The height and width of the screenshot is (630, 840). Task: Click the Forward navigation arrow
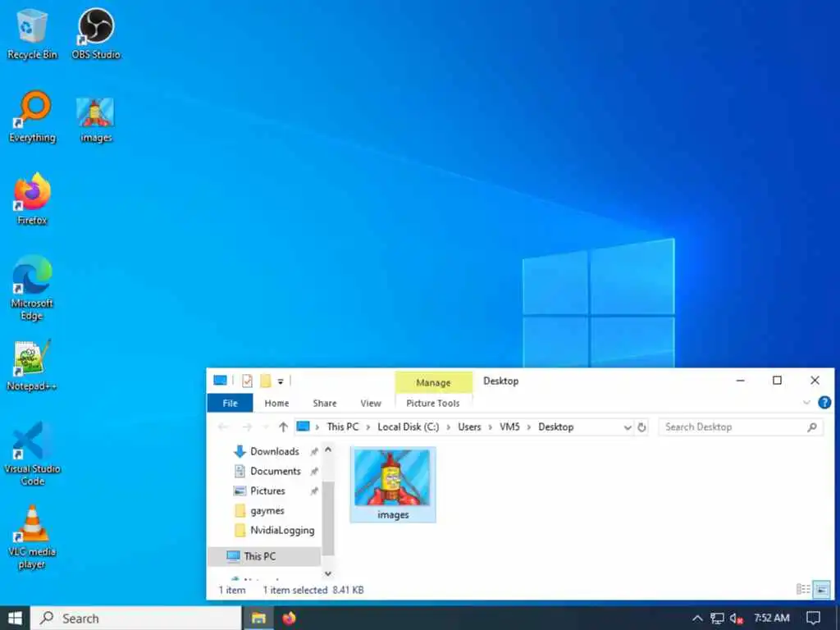point(247,427)
